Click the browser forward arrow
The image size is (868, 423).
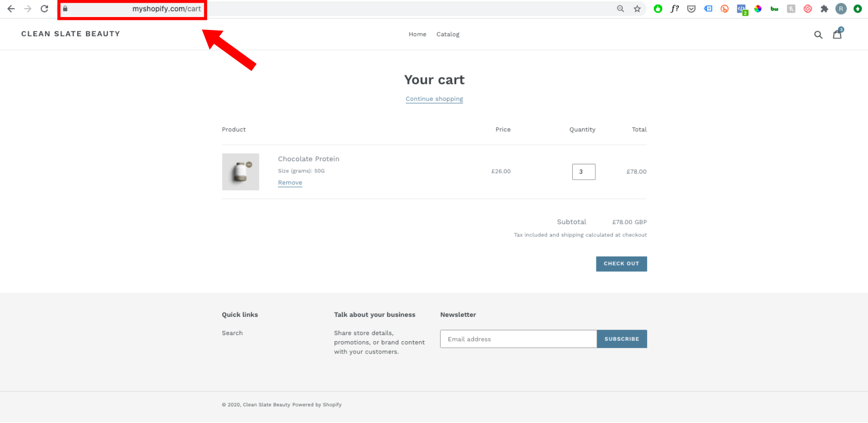(x=28, y=9)
